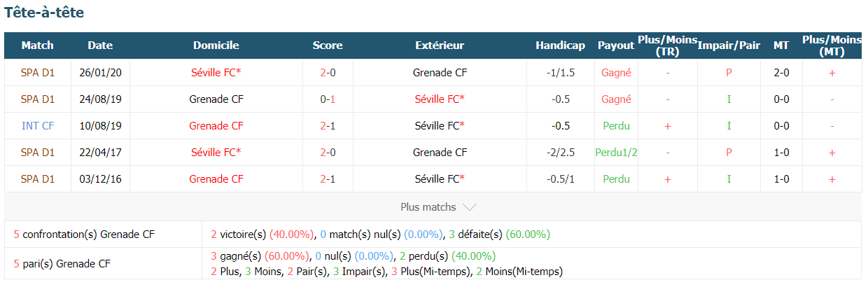Click Grenade CF home team on 10/08/19
868x287 pixels.
216,125
